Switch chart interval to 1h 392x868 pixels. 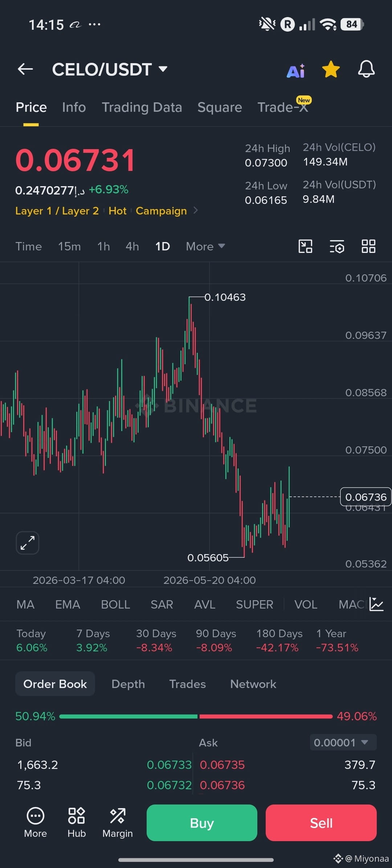pos(103,246)
